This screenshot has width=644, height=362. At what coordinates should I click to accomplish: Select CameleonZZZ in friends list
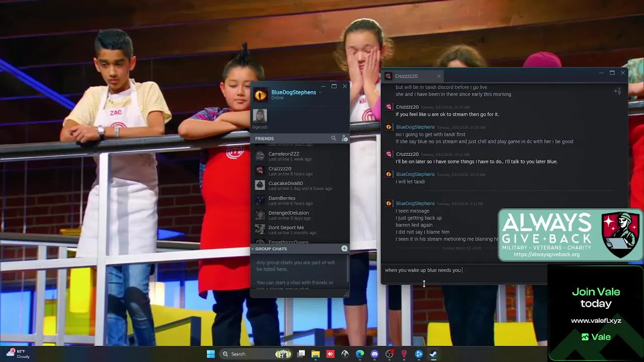click(x=300, y=156)
